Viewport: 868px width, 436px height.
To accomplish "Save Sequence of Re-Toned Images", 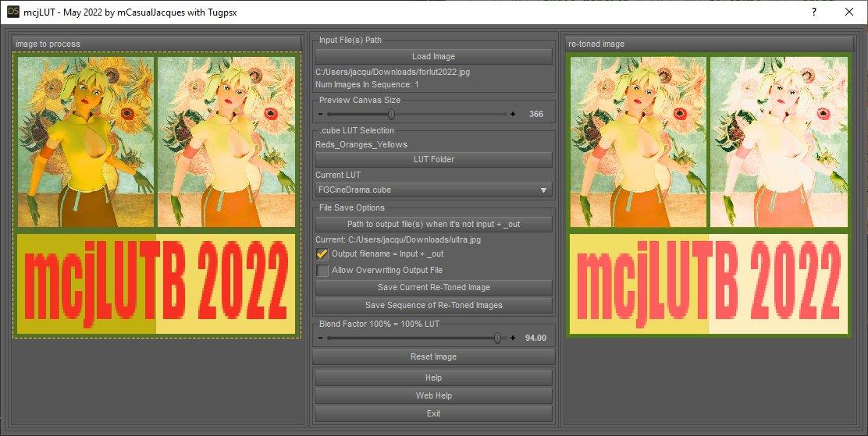I will click(433, 305).
